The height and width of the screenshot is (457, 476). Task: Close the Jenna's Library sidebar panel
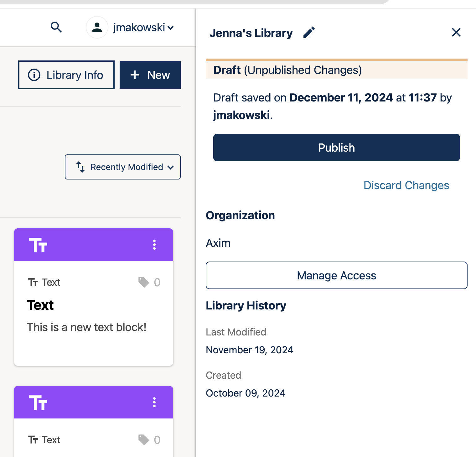[x=456, y=32]
